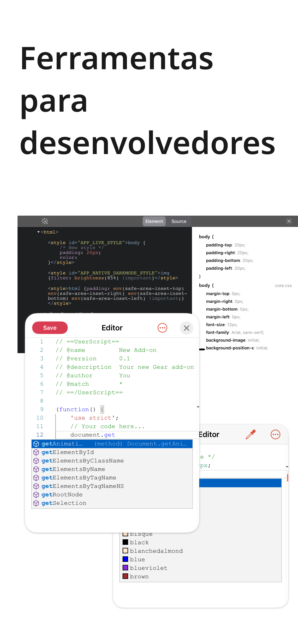Switch to the Element tab
298x644 pixels.
pos(154,221)
